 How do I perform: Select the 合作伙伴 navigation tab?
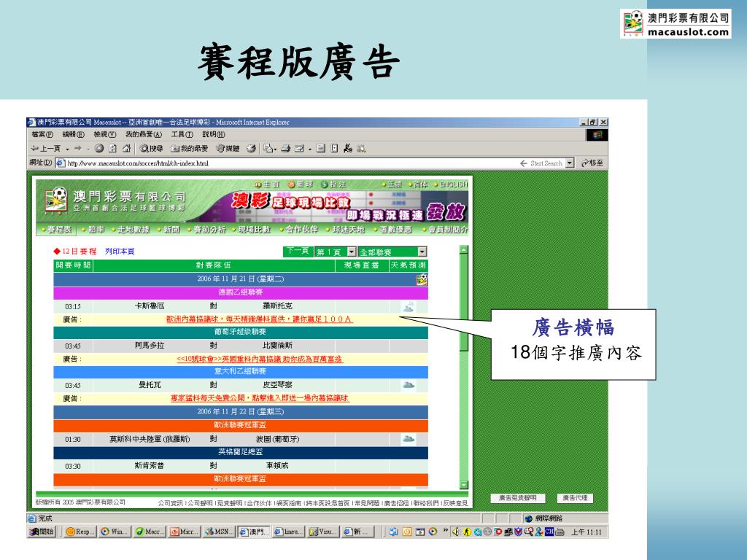[x=298, y=230]
